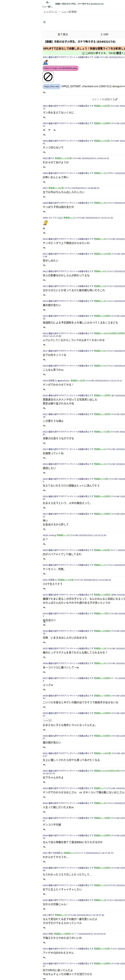Click post number 0028

tap(45, 535)
